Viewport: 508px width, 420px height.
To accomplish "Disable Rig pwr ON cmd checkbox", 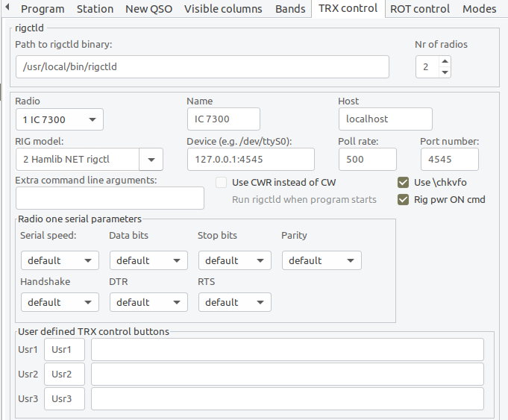I will 403,200.
